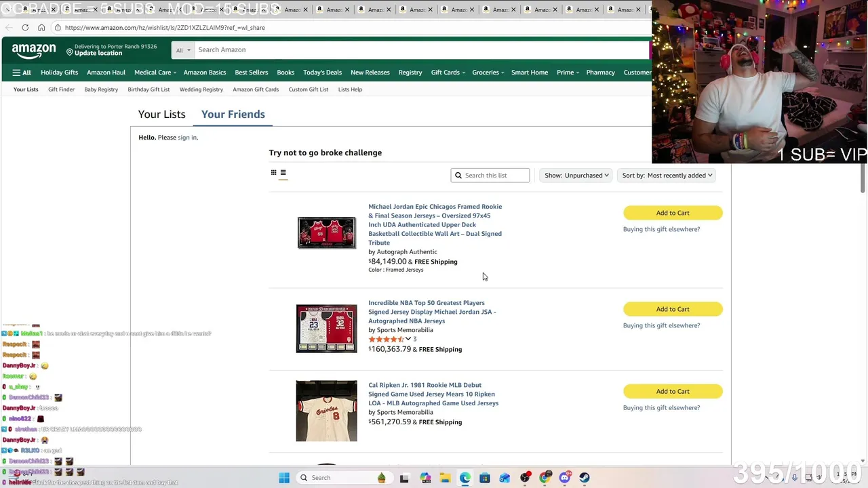Click the Amazon logo
Screen dimensions: 868x488
pyautogui.click(x=34, y=51)
